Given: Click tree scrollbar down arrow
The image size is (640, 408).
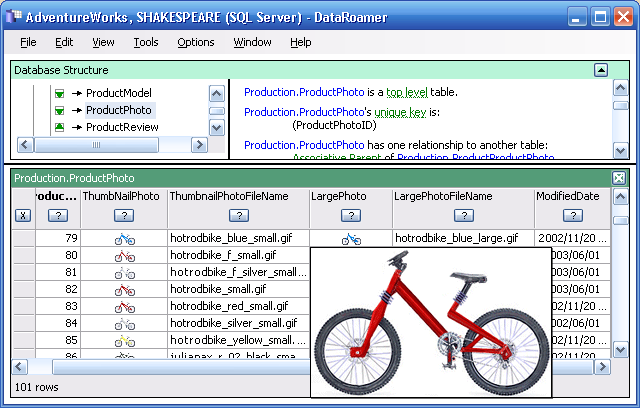Looking at the screenshot, I should coord(217,128).
